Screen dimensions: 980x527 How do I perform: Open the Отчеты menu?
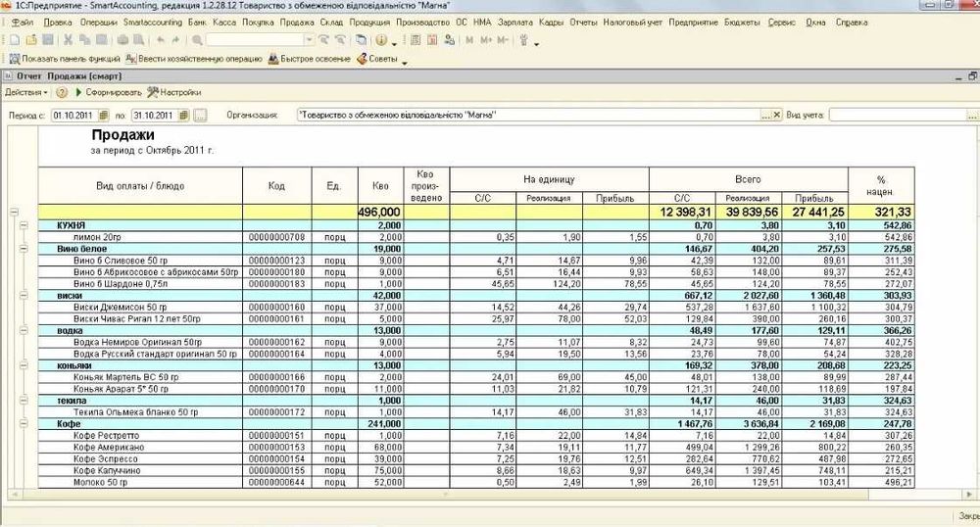coord(583,22)
